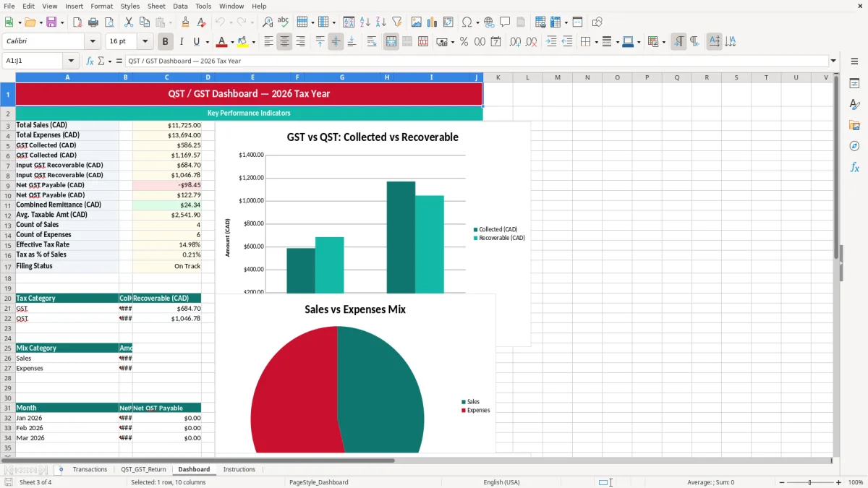
Task: Open conditional formatting dropdown arrow
Action: 663,42
